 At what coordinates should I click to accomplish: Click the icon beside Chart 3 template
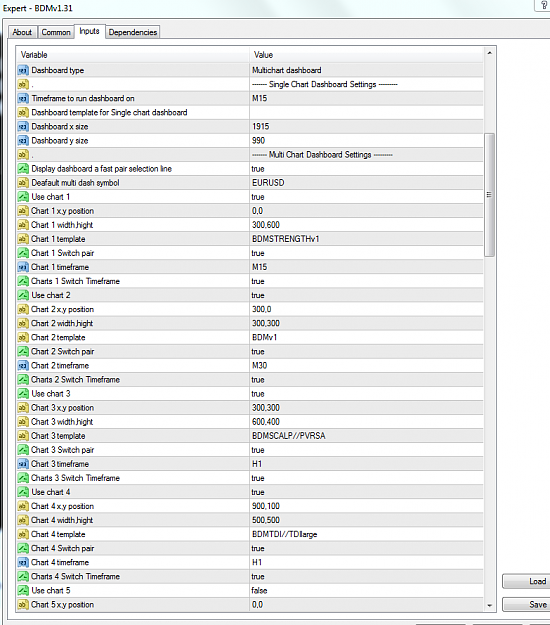(23, 436)
